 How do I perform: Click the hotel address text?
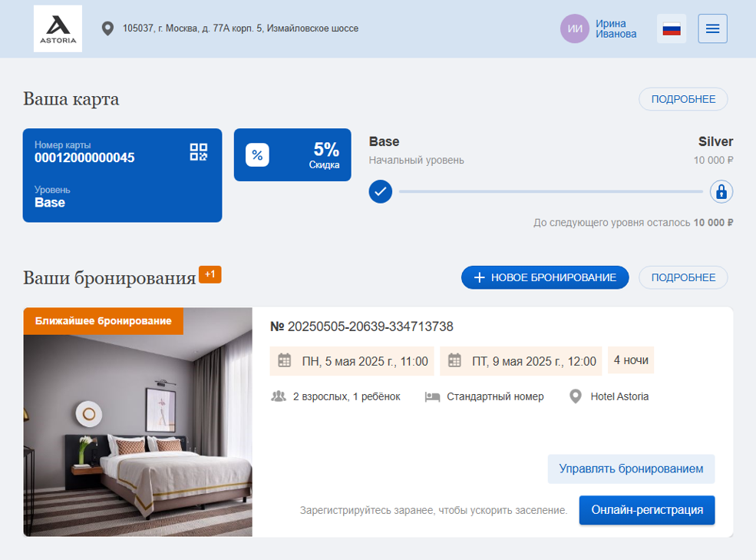[x=240, y=28]
